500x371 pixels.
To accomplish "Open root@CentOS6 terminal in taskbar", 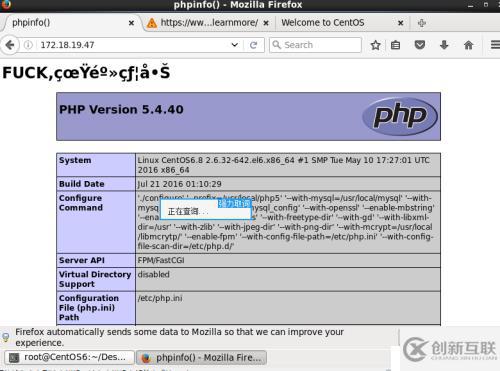I will (x=69, y=357).
